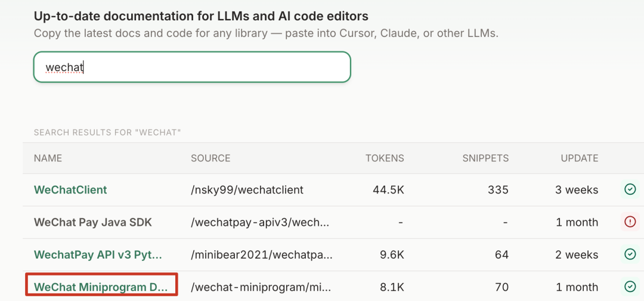Click the green check status icon for WeChatClient
This screenshot has width=644, height=301.
point(630,189)
